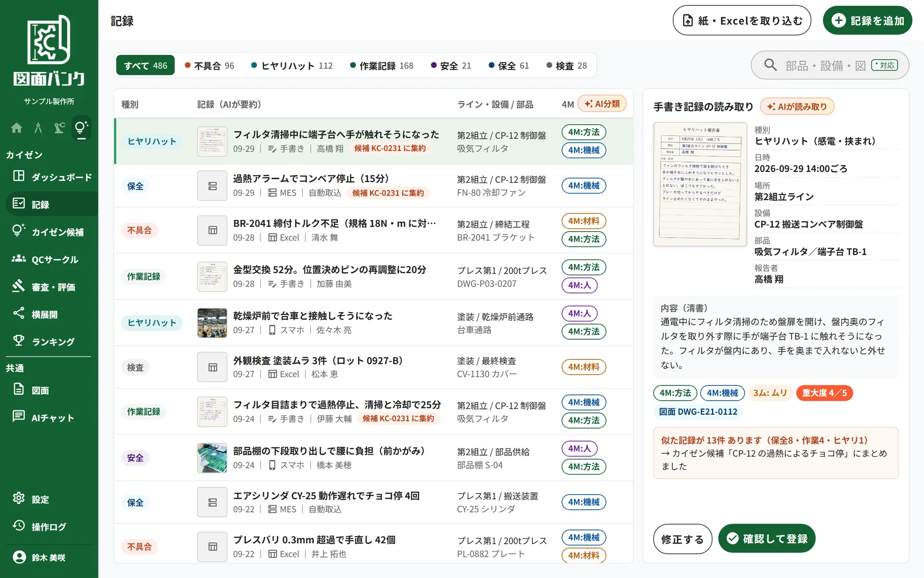Click the 紙・Excelを取り込む button
The height and width of the screenshot is (578, 924).
tap(742, 20)
